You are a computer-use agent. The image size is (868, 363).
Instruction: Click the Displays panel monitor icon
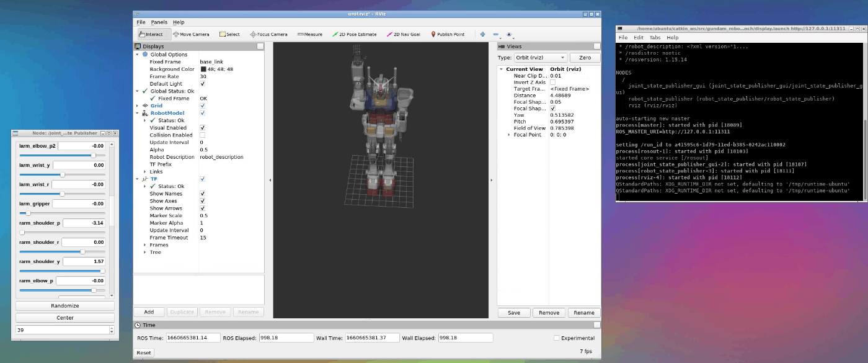(138, 46)
